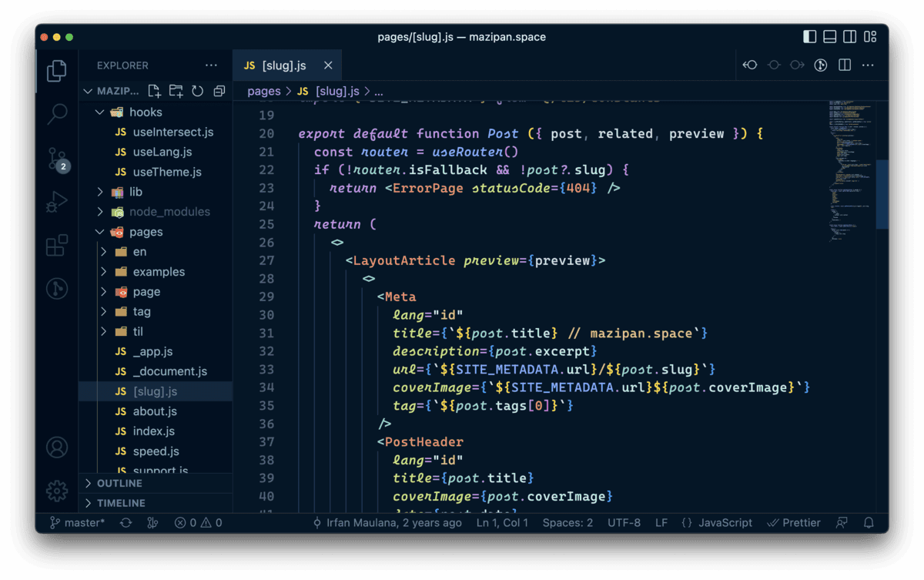Collapse the hooks folder
This screenshot has height=580, width=924.
pyautogui.click(x=156, y=112)
